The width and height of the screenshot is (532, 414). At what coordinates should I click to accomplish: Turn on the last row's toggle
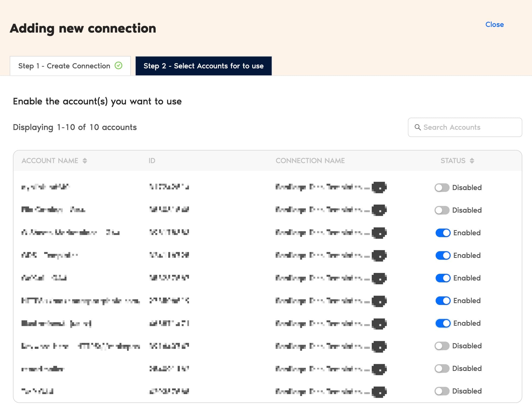click(x=442, y=391)
